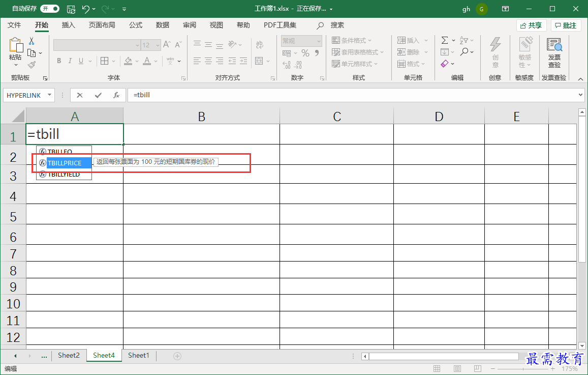The width and height of the screenshot is (588, 375).
Task: Switch to the Sheet2 tab
Action: pyautogui.click(x=69, y=356)
